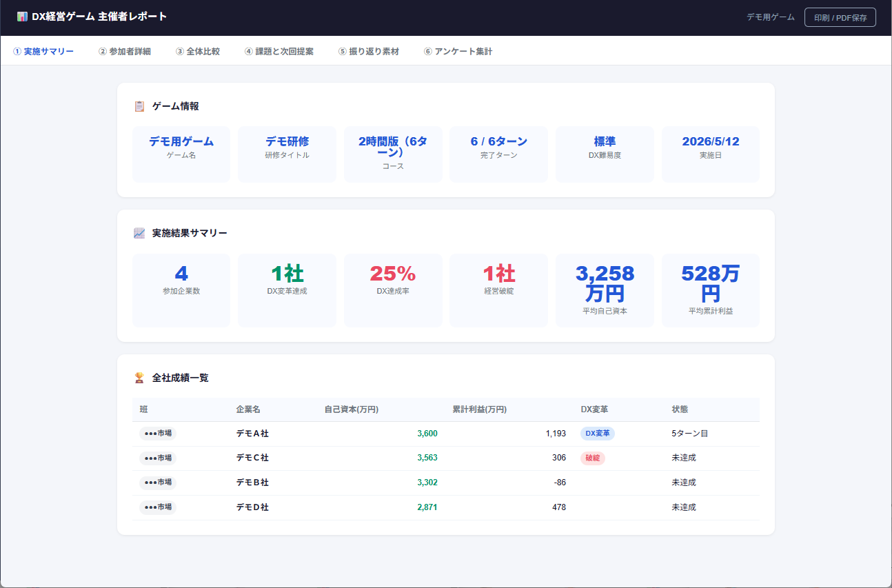Open the ② 参加者詳細 tab
This screenshot has height=588, width=892.
pyautogui.click(x=125, y=51)
